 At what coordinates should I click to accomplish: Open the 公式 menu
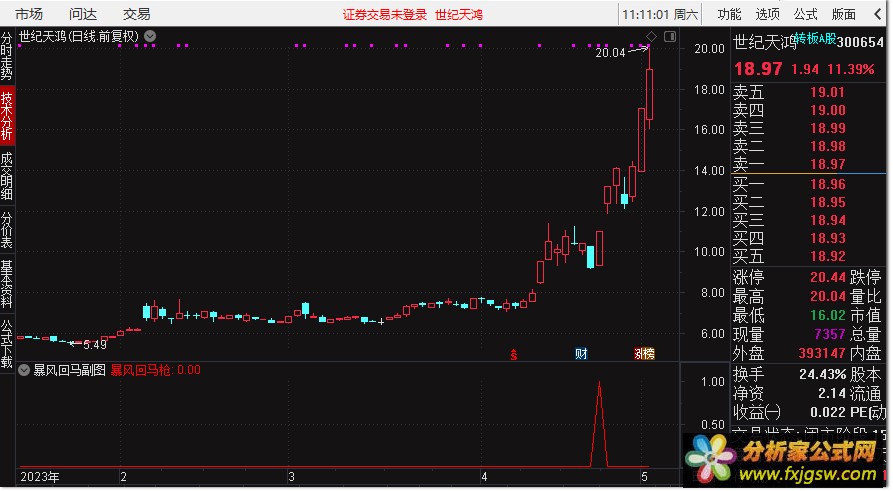point(805,14)
